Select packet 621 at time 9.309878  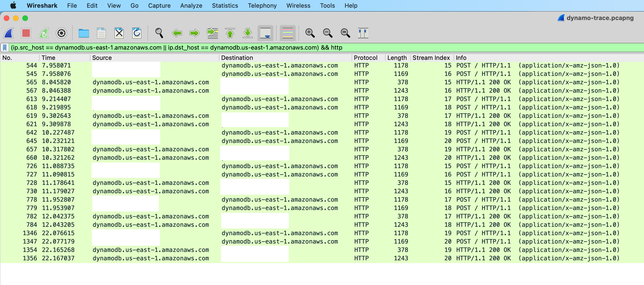pos(322,124)
